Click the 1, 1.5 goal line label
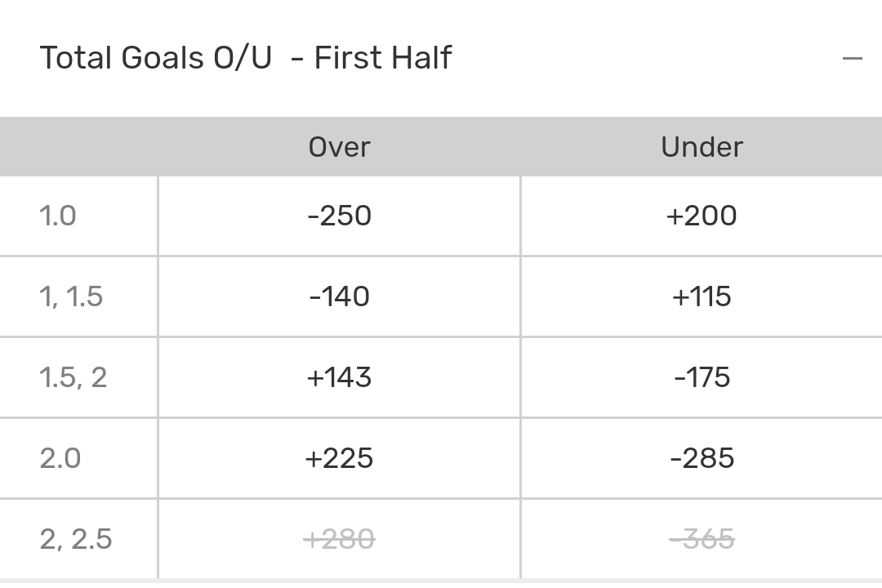The image size is (882, 588). coord(71,296)
